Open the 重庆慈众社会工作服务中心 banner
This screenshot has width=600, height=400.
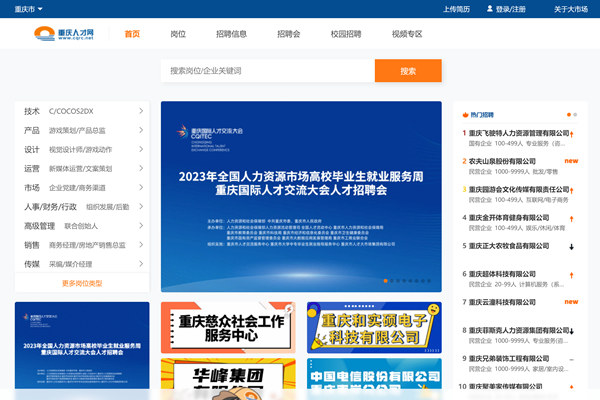pyautogui.click(x=228, y=327)
